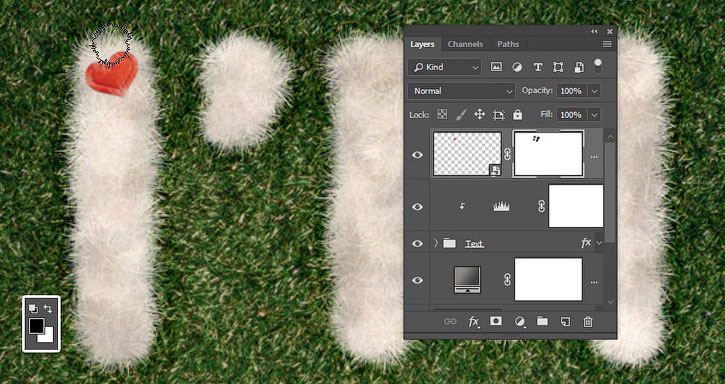Switch to the Channels tab

[x=465, y=44]
